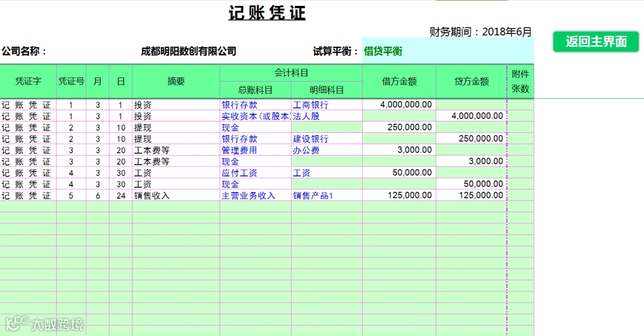Select the 50,000.00 debit amount cell

[x=399, y=173]
